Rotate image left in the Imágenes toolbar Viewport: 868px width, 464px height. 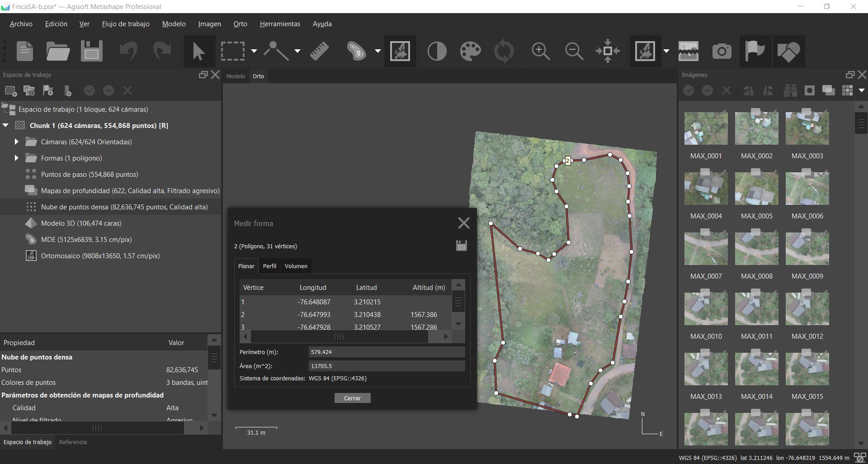point(749,91)
